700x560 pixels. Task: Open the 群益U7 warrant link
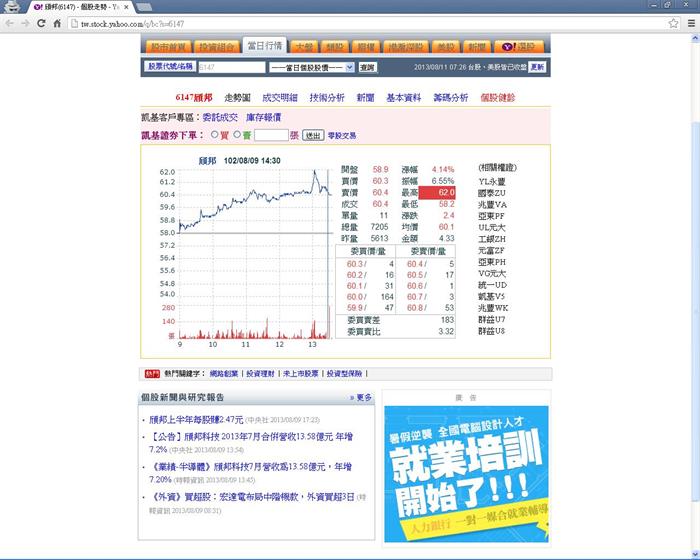point(492,319)
